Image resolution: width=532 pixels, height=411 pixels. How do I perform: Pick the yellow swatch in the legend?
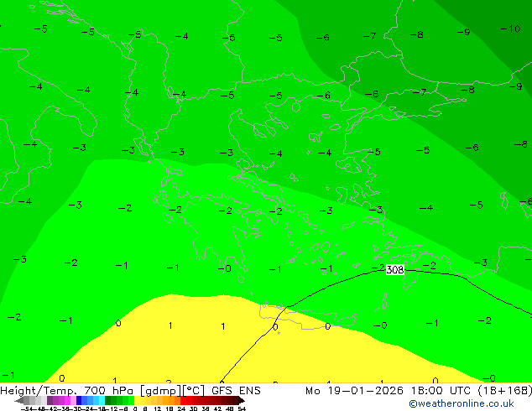(137, 400)
